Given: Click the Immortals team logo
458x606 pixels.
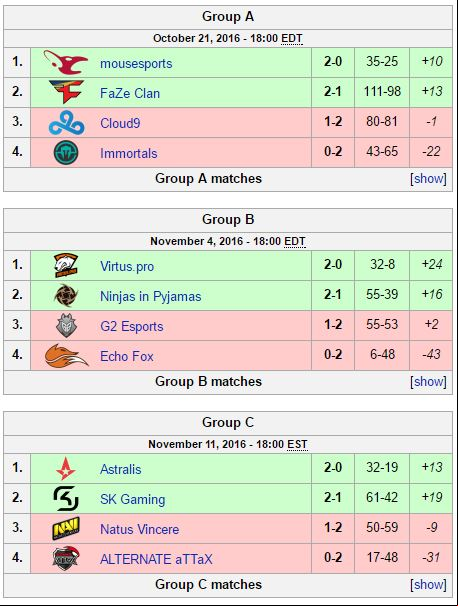Looking at the screenshot, I should (66, 152).
